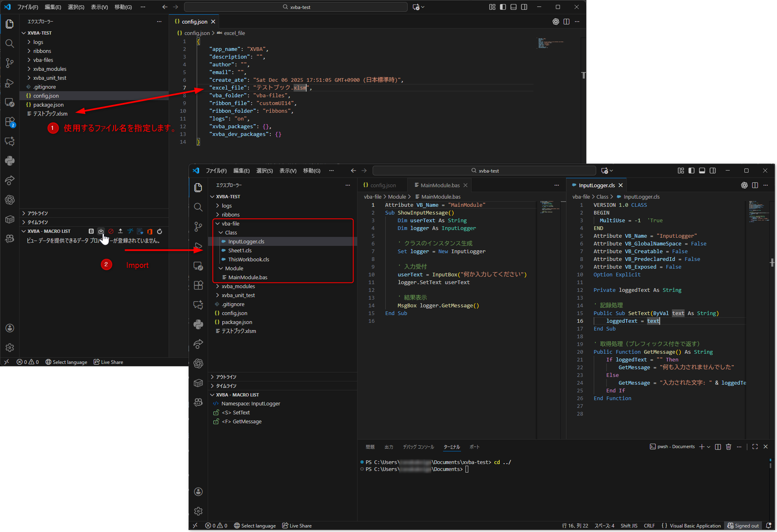Click Signed out status bar item
This screenshot has height=532, width=777.
tap(743, 526)
